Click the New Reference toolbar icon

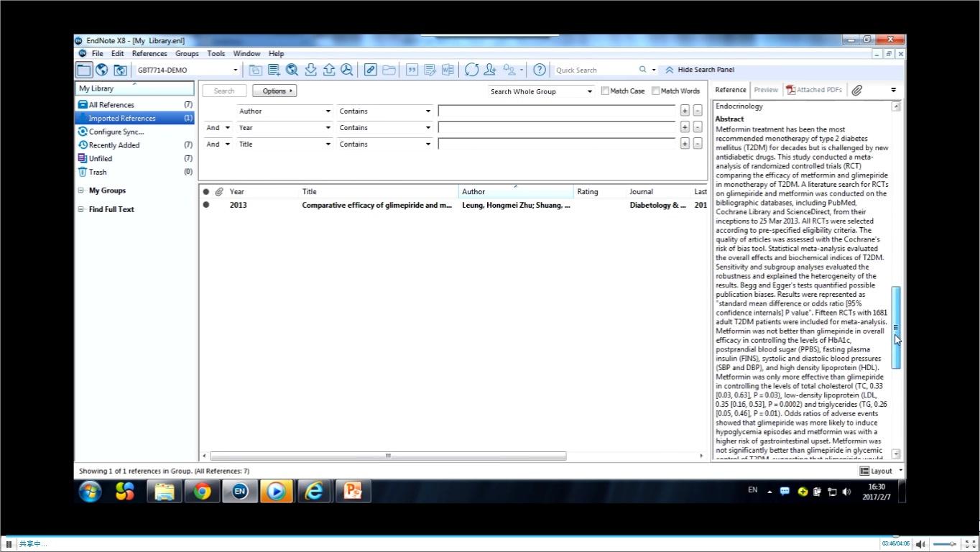274,70
